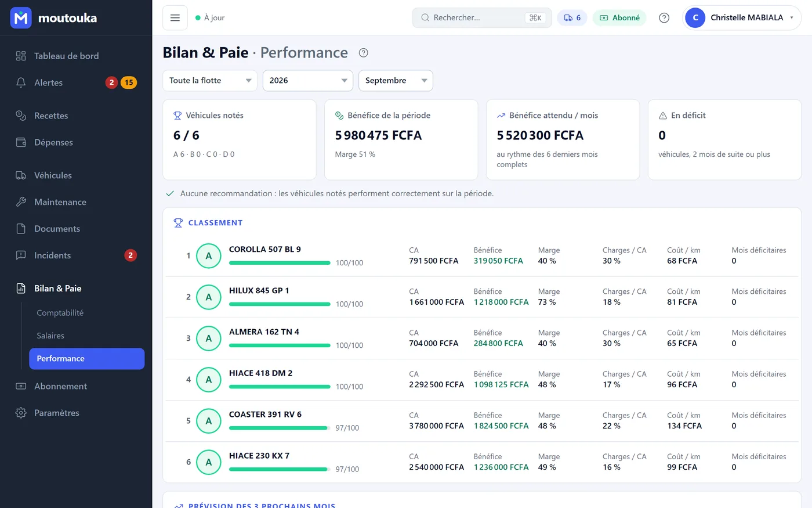Screen dimensions: 812x508
Task: Open the Comptabilité sub-page
Action: tap(87, 313)
